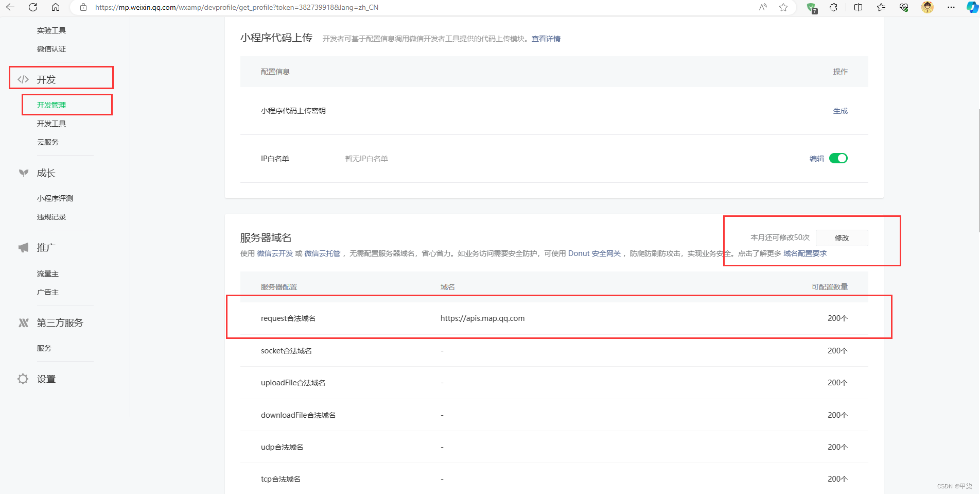The width and height of the screenshot is (980, 494).
Task: Click downloadFile合法域名 row label
Action: point(299,415)
